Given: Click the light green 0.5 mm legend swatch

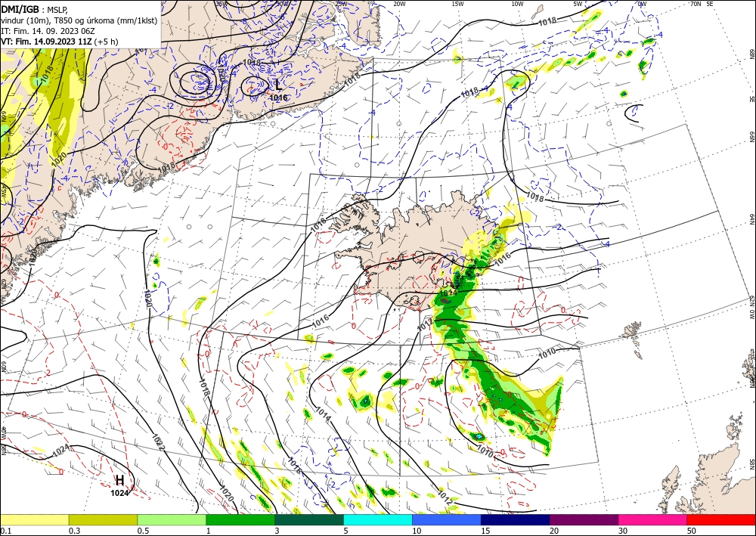Looking at the screenshot, I should (x=172, y=519).
